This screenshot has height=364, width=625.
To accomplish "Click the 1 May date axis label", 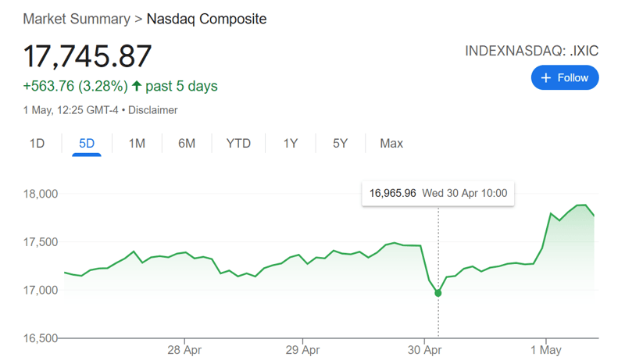I will tap(545, 350).
